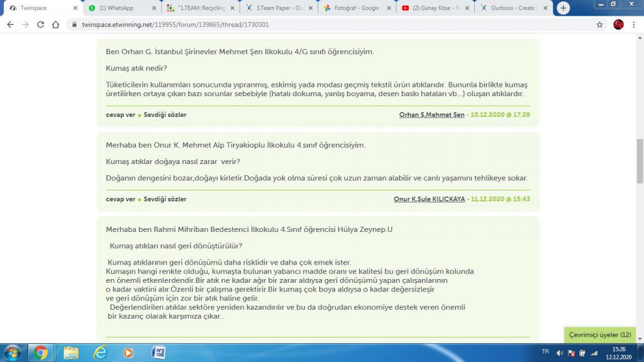Switch to the Ourboox tab
This screenshot has height=362, width=644.
pos(513,8)
